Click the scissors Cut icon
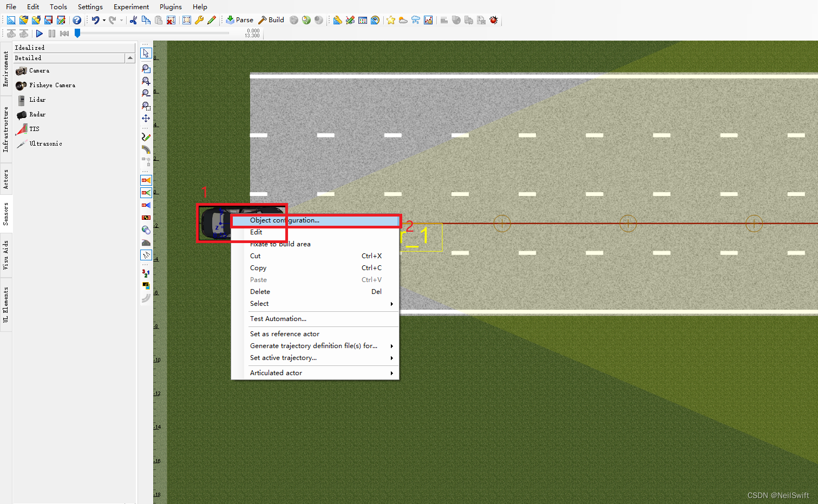The height and width of the screenshot is (504, 818). 133,20
